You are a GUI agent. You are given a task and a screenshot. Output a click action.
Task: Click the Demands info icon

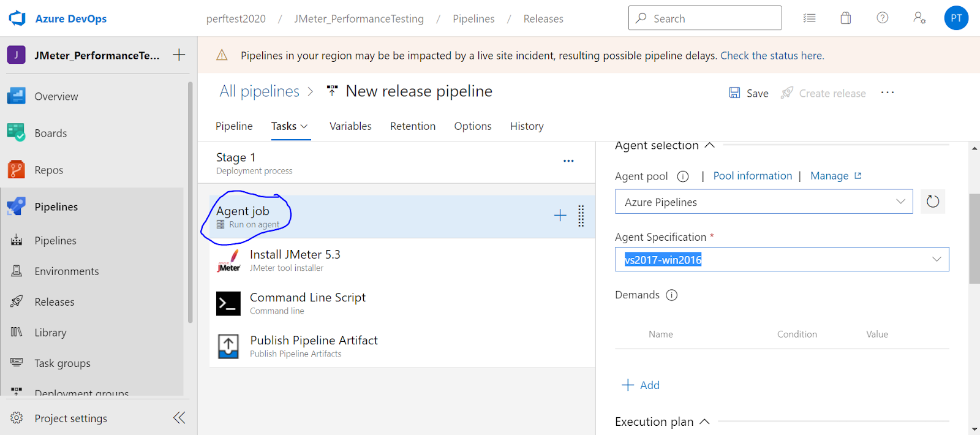(x=672, y=295)
